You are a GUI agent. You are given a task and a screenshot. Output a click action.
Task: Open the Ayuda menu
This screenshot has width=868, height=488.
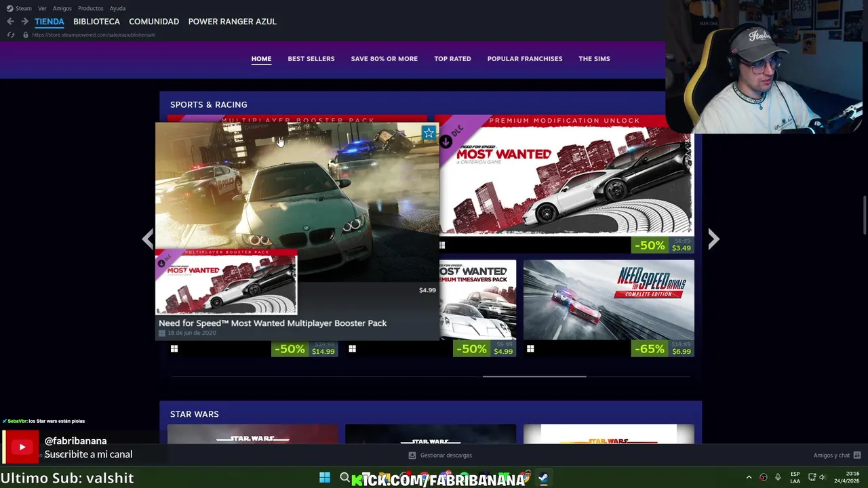coord(117,8)
